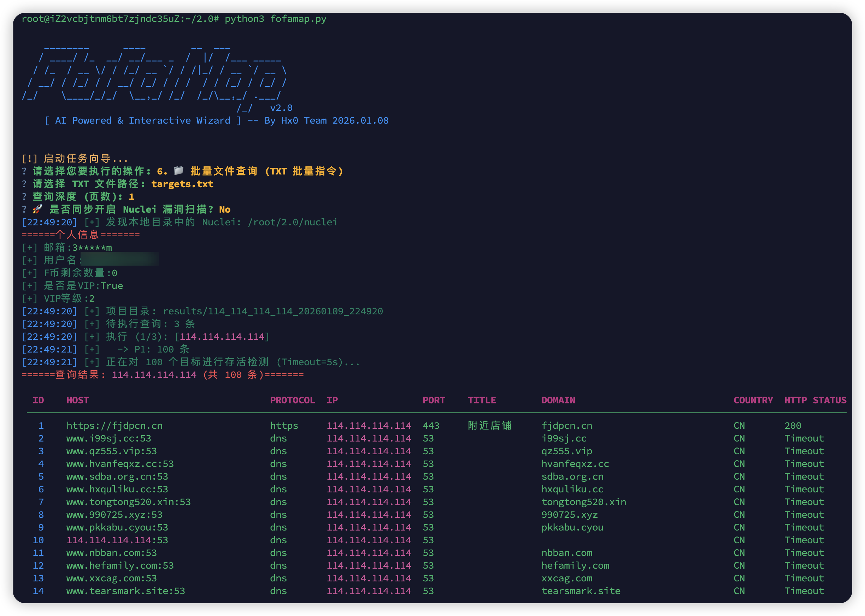The height and width of the screenshot is (616, 865).
Task: Select the HOST column header
Action: [77, 400]
